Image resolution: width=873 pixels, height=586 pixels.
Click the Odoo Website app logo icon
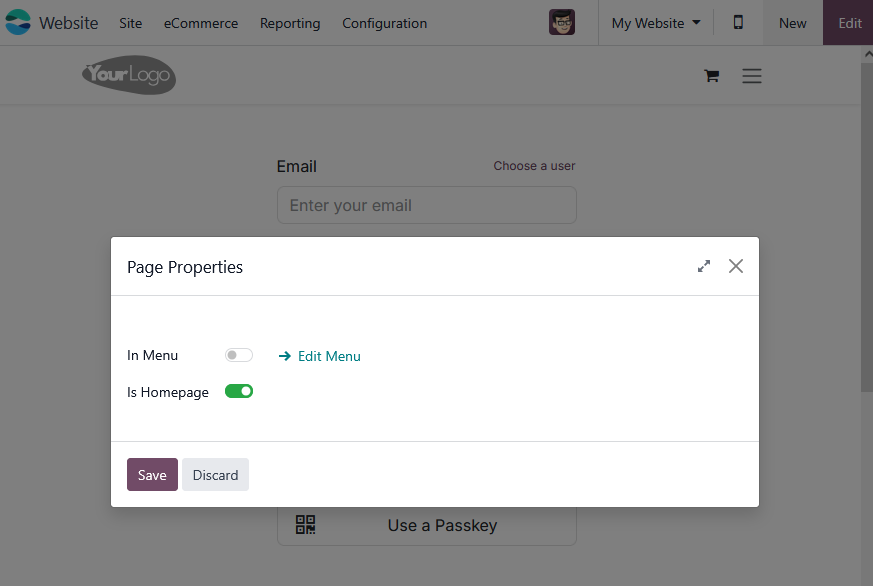click(x=18, y=22)
